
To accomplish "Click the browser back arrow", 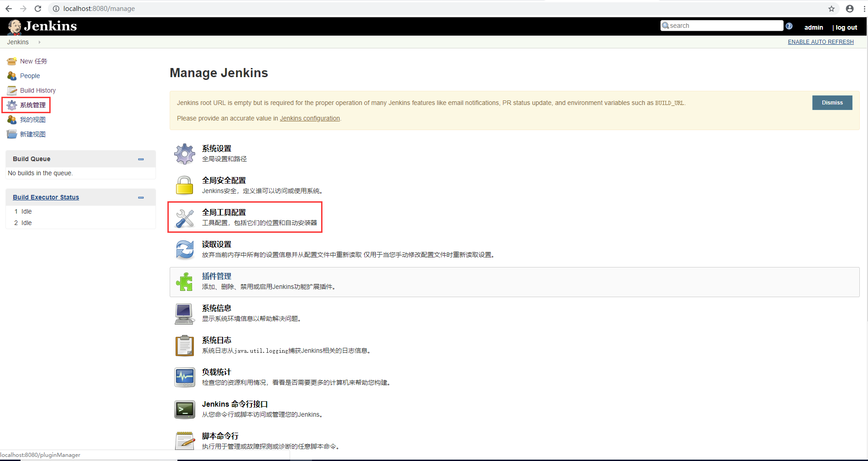I will 9,9.
